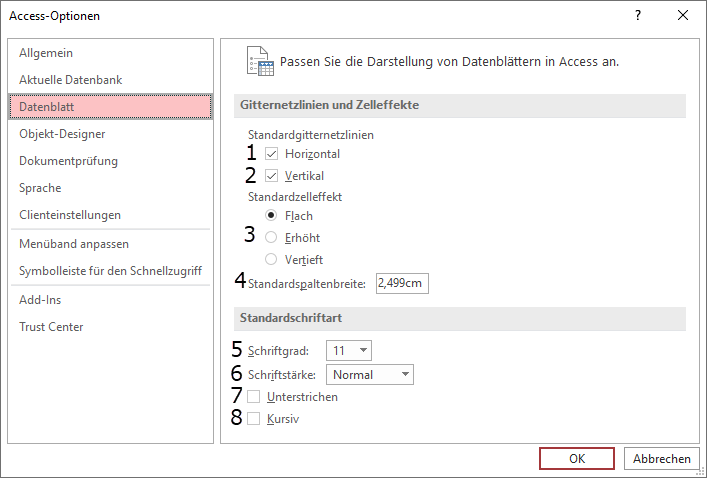Open the Trust Center page
The image size is (707, 478).
click(x=110, y=327)
